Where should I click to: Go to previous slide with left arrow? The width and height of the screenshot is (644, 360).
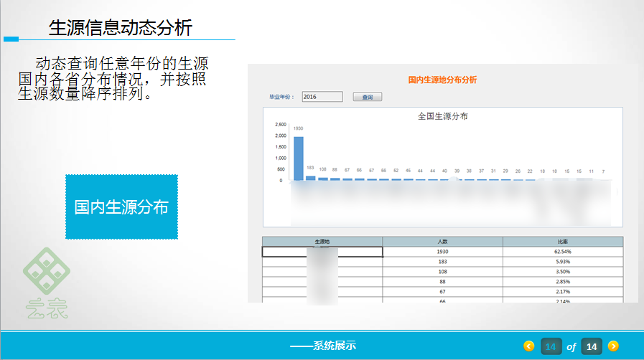pyautogui.click(x=528, y=346)
